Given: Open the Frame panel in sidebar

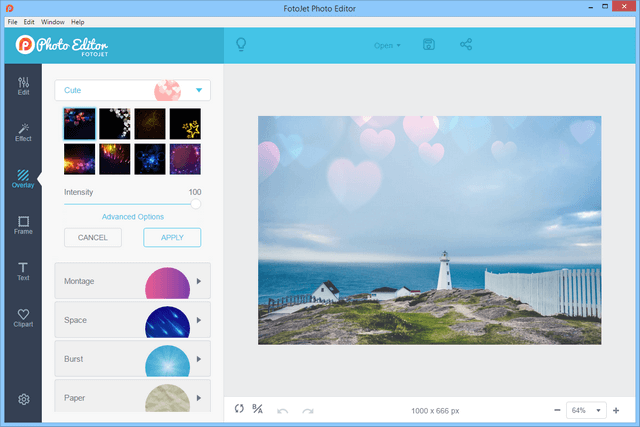Looking at the screenshot, I should (23, 224).
